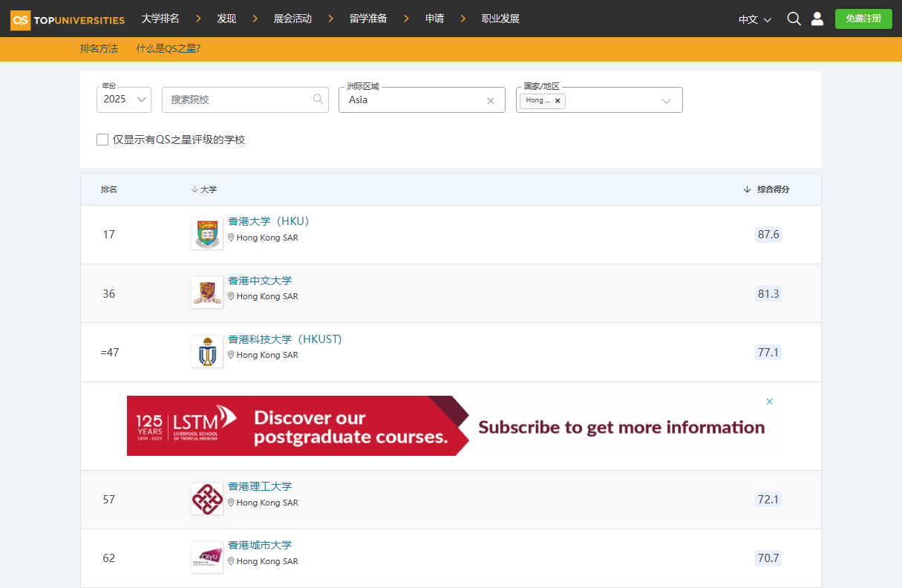The height and width of the screenshot is (588, 902).
Task: Open the 中文 language selector
Action: 755,19
